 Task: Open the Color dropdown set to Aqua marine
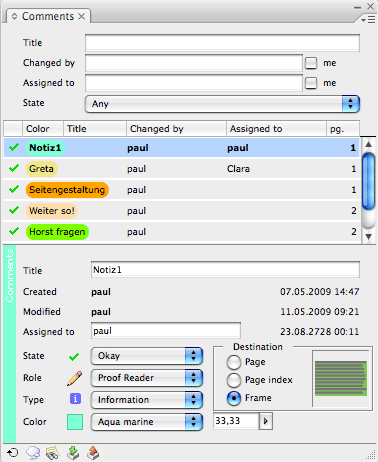[147, 422]
